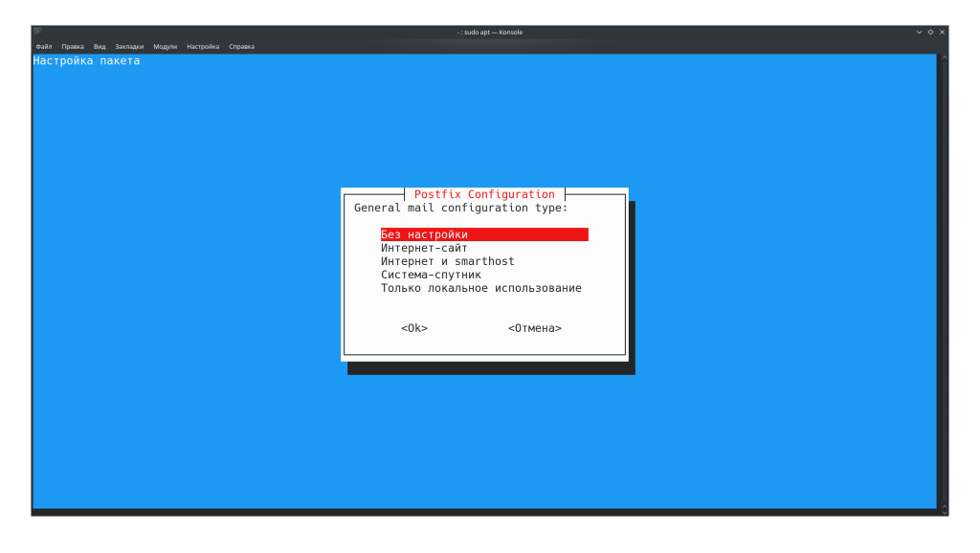The width and height of the screenshot is (980, 553).
Task: Close the Konsole window
Action: pos(943,32)
